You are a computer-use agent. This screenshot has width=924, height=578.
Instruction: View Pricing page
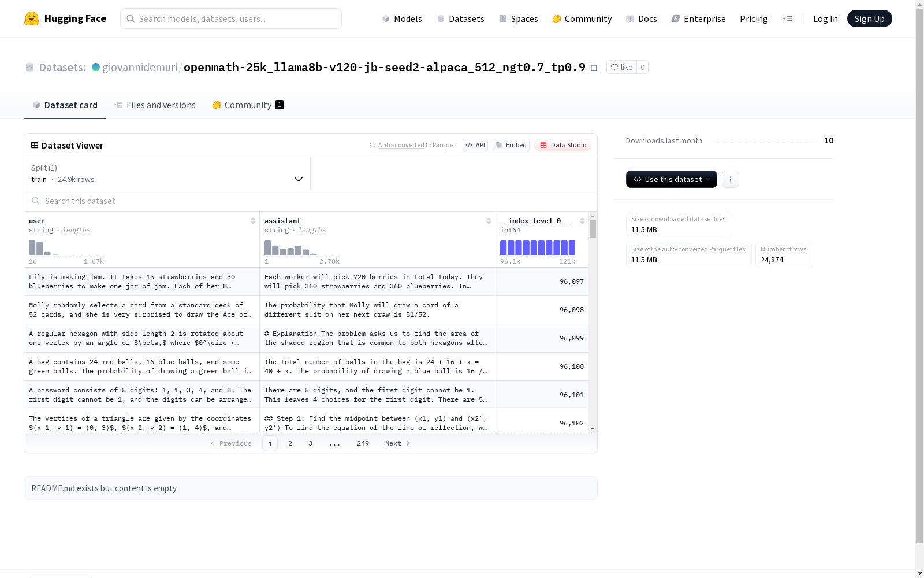click(754, 18)
